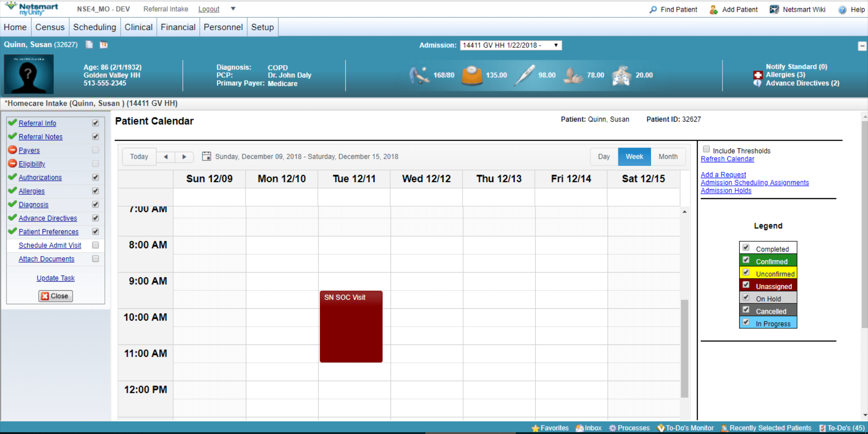Screen dimensions: 868x434
Task: Enable the Include Thresholds checkbox
Action: [706, 149]
